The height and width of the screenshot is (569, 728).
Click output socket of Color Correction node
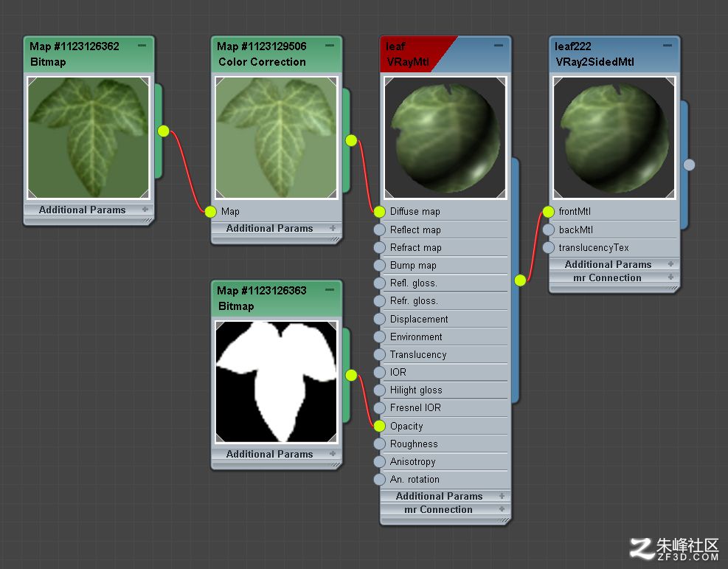352,140
